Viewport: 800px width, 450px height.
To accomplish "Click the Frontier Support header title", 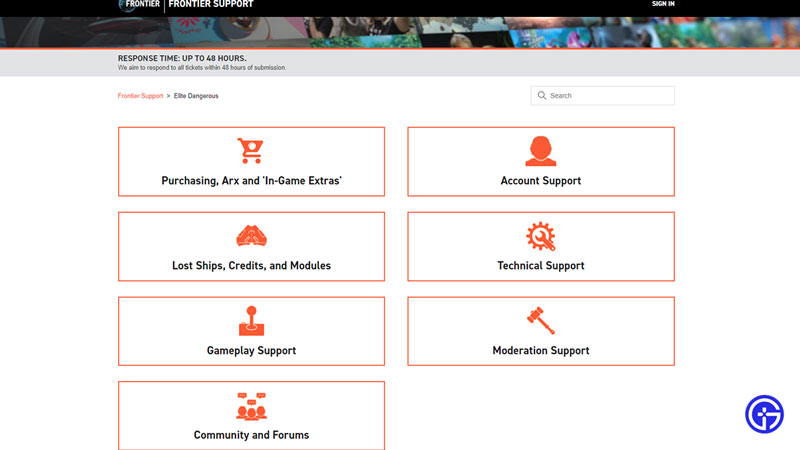I will coord(211,4).
